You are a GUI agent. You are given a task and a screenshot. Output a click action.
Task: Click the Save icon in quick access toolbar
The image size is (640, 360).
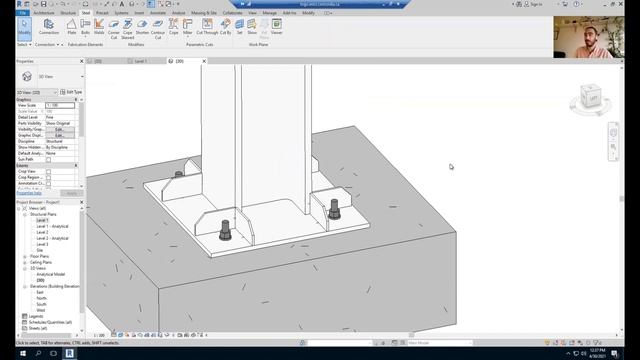[44, 4]
